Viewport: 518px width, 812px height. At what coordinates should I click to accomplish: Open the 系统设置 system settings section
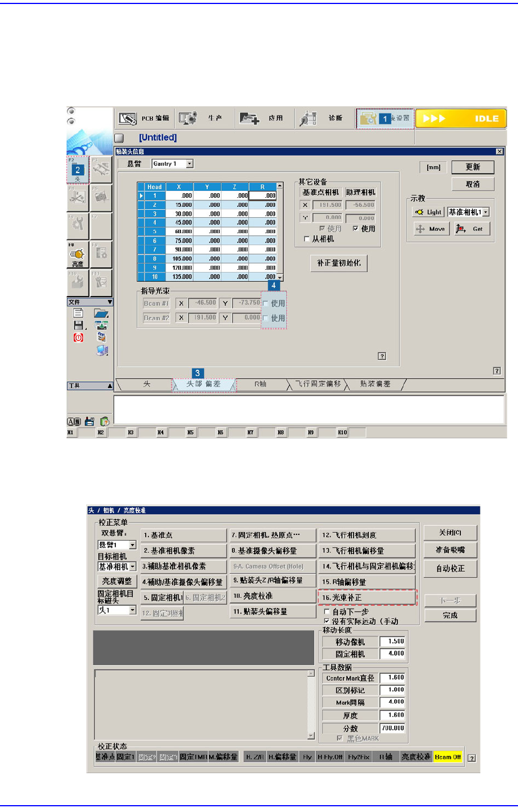386,118
